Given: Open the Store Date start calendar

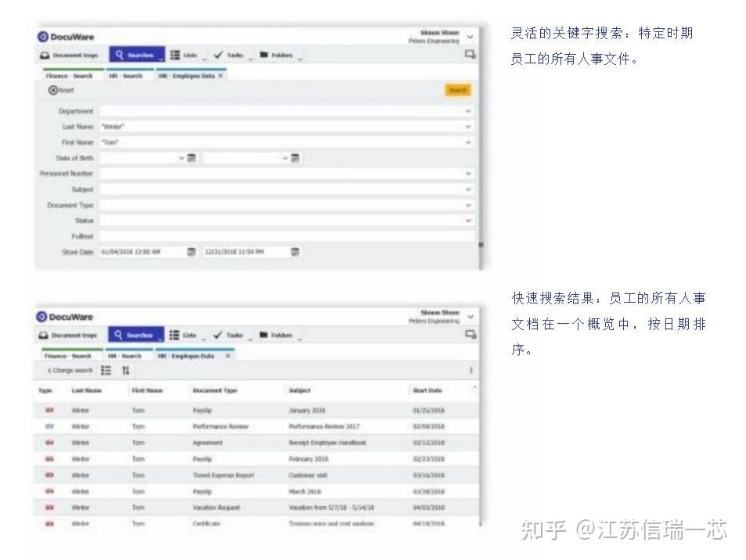Looking at the screenshot, I should (191, 252).
